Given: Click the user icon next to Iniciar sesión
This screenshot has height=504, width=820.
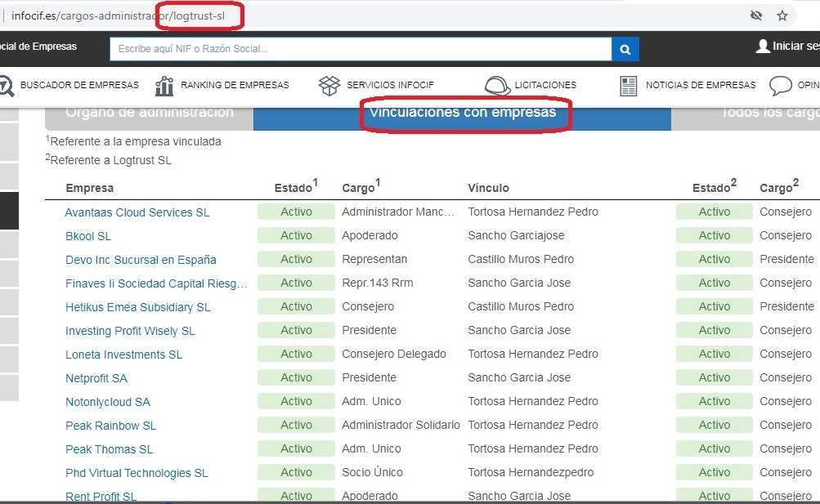Looking at the screenshot, I should tap(763, 47).
